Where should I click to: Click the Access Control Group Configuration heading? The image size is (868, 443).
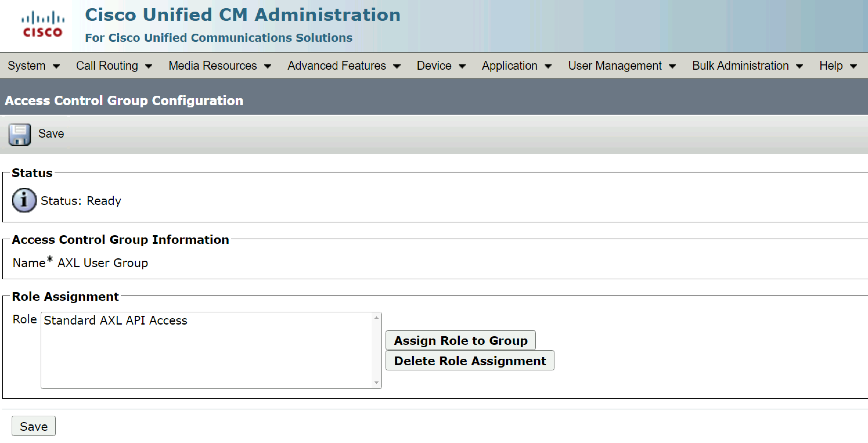124,101
